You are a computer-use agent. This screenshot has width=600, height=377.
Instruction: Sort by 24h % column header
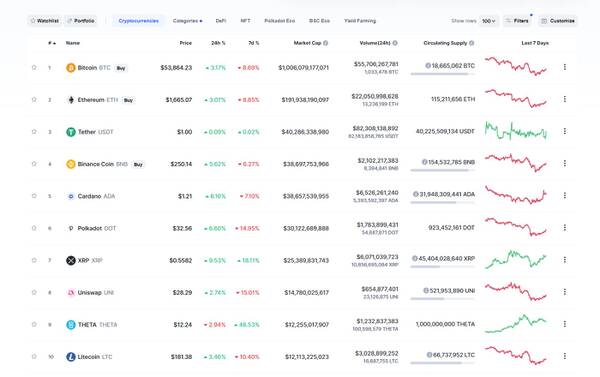point(218,43)
